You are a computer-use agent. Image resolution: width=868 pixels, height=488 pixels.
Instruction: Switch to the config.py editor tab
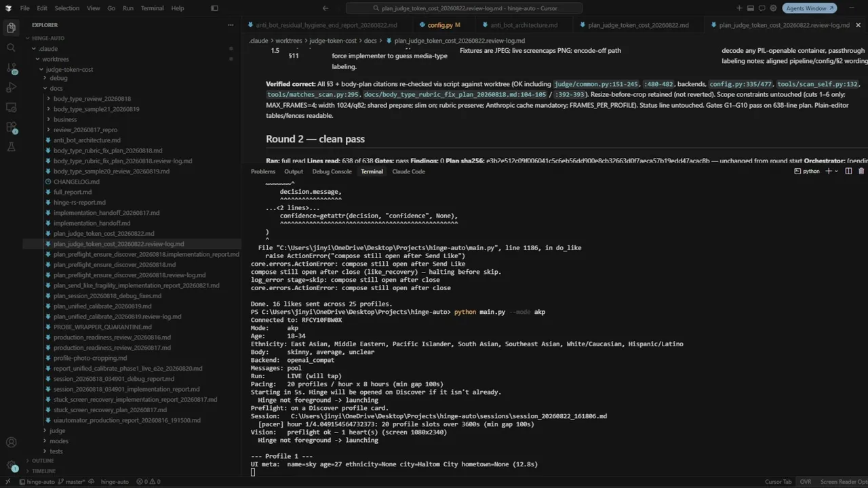point(439,25)
